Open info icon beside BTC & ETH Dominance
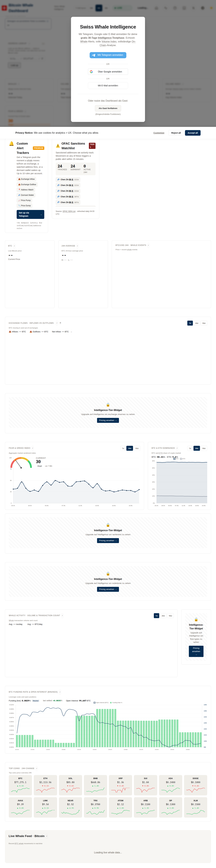 tap(177, 448)
